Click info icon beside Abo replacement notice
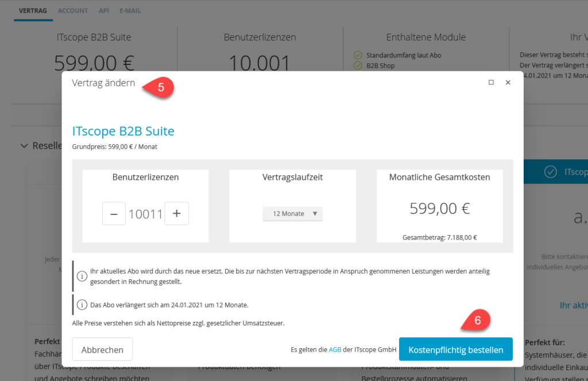Viewport: 588px width, 381px height. click(82, 276)
